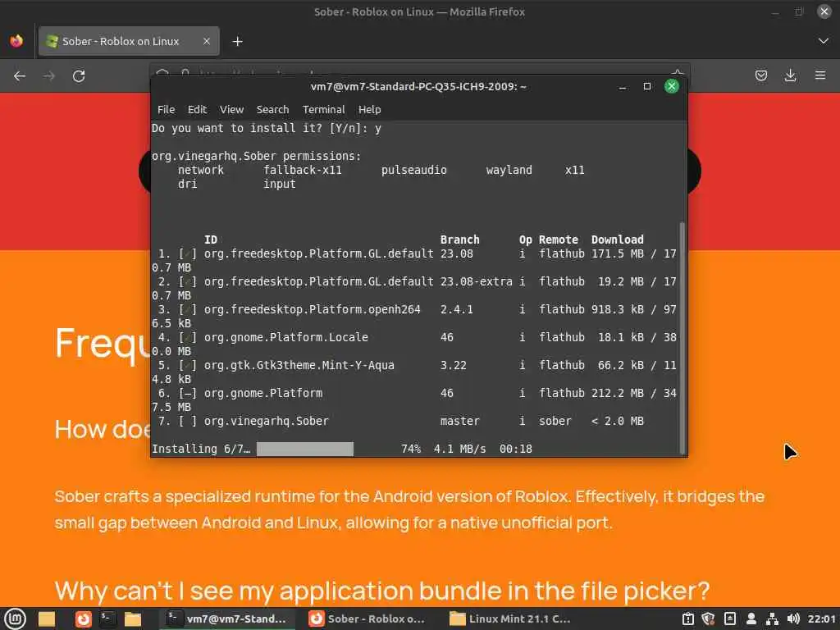
Task: Maximize the terminal window
Action: (647, 87)
